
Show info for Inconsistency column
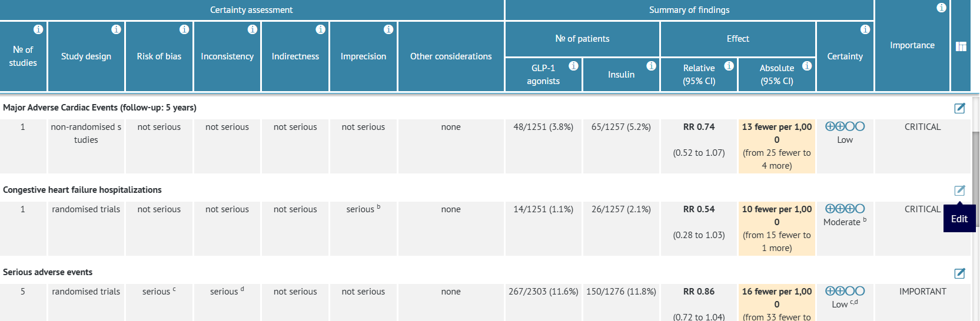(253, 29)
